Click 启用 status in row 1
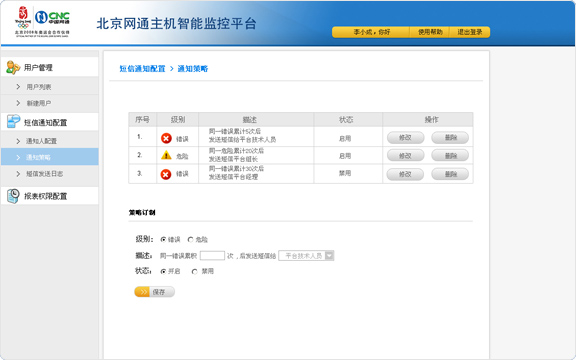576x360 pixels. (x=345, y=138)
